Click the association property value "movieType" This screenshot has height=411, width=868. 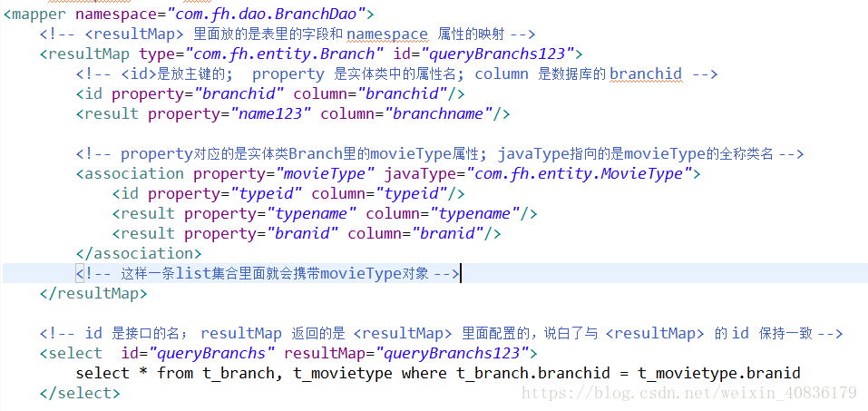[325, 173]
